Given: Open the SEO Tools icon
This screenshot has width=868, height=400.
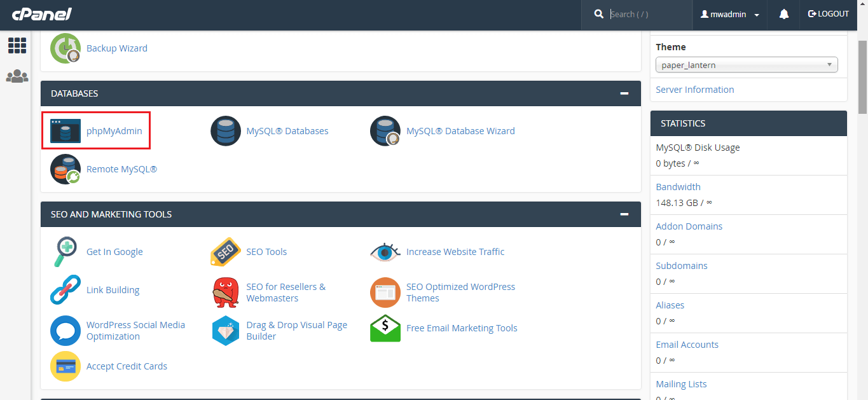Looking at the screenshot, I should click(x=226, y=252).
